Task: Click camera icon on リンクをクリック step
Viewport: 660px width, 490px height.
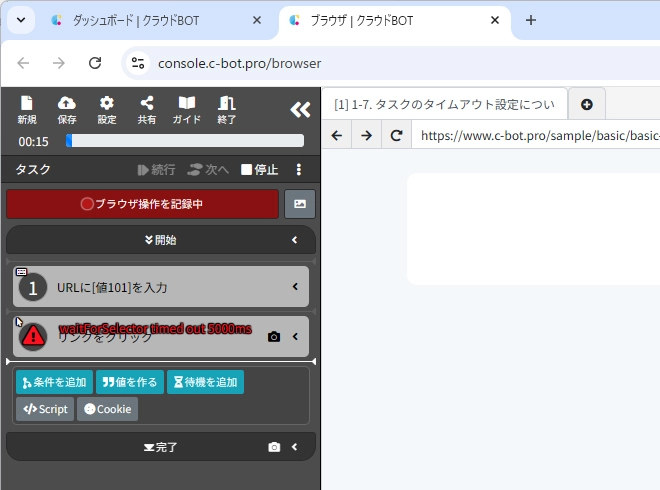Action: tap(274, 337)
